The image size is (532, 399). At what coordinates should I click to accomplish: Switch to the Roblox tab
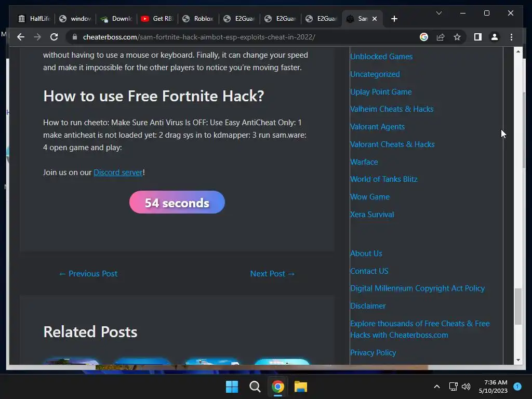[198, 19]
